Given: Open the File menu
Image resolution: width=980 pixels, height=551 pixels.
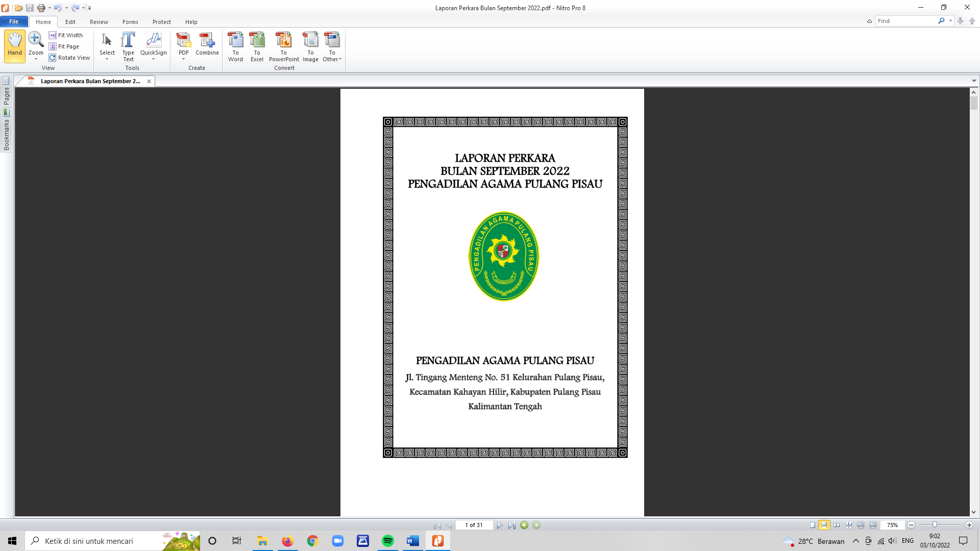Looking at the screenshot, I should pos(14,21).
